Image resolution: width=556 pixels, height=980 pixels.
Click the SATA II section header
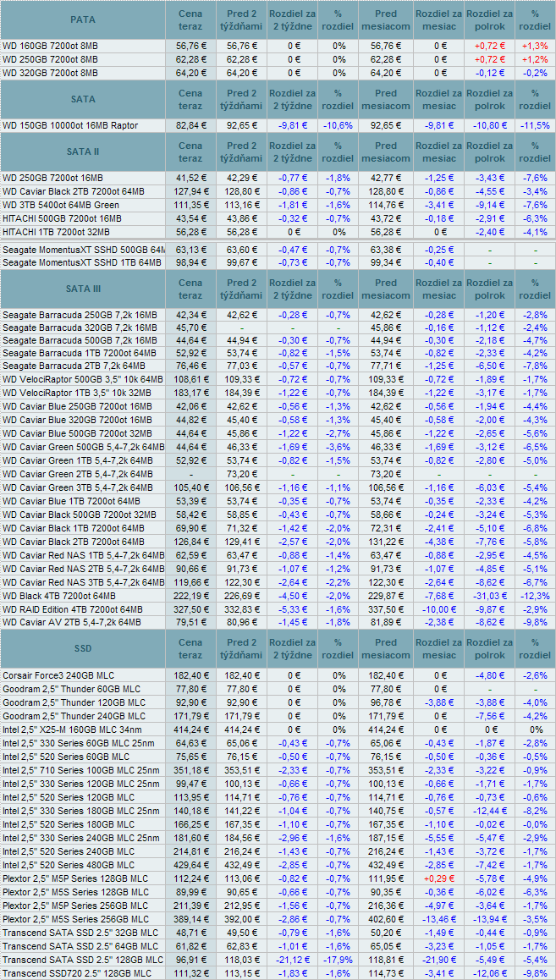[x=83, y=151]
